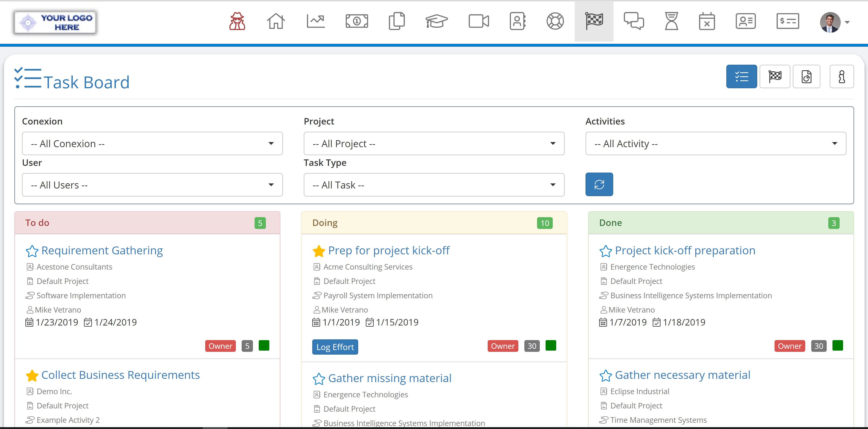Click the 5 hours badge on Requirement Gathering
868x429 pixels.
point(247,346)
